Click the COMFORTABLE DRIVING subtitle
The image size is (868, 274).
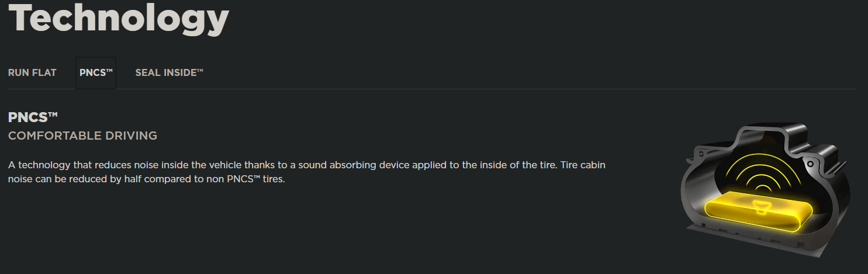82,136
